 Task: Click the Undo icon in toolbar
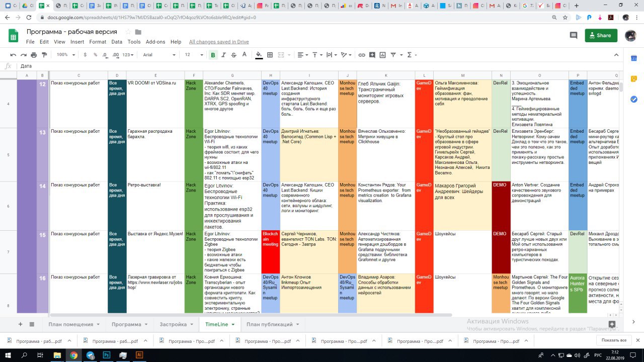tap(13, 55)
